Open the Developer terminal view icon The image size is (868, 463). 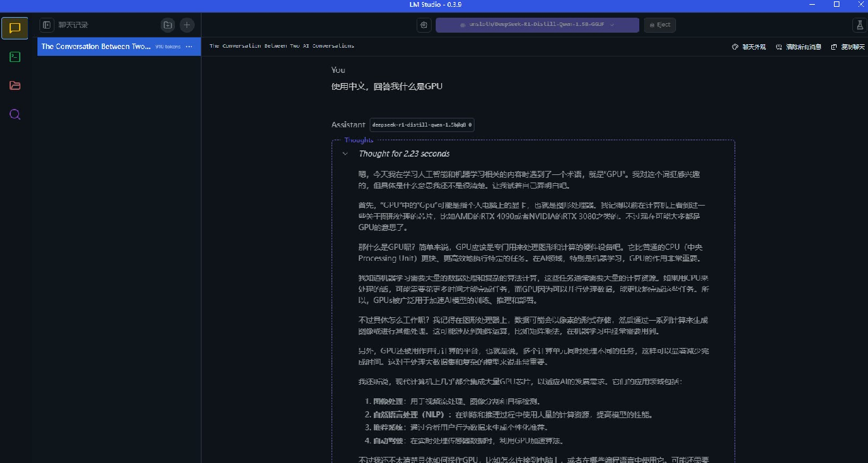click(15, 57)
